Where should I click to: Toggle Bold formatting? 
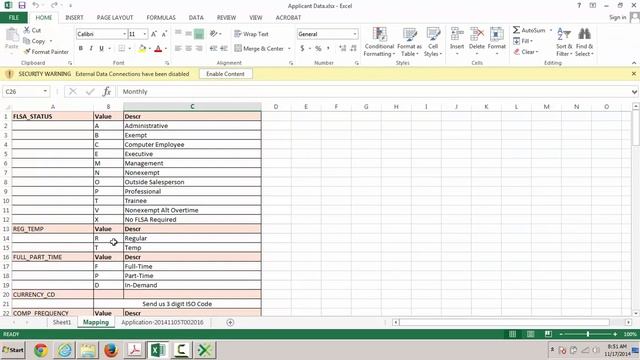click(x=81, y=48)
